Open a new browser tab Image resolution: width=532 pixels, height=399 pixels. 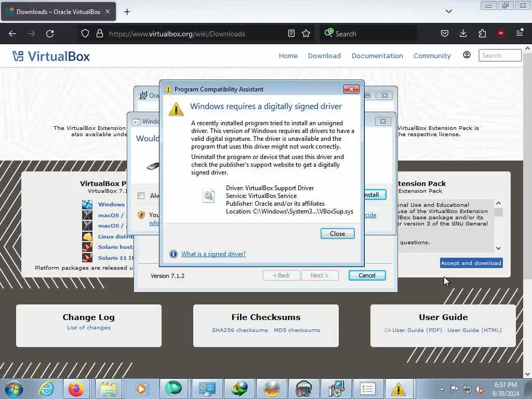pyautogui.click(x=127, y=12)
